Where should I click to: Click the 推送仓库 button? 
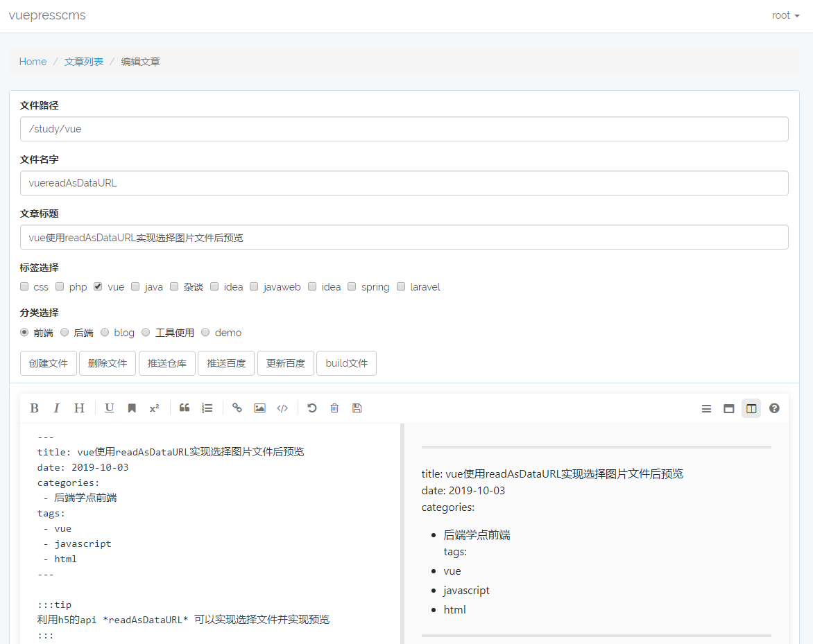point(167,363)
